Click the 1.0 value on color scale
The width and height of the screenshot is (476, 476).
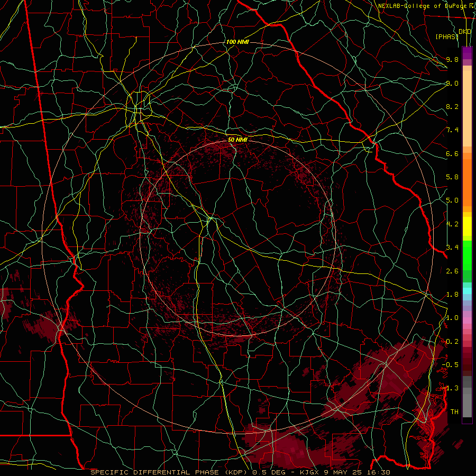pyautogui.click(x=452, y=318)
